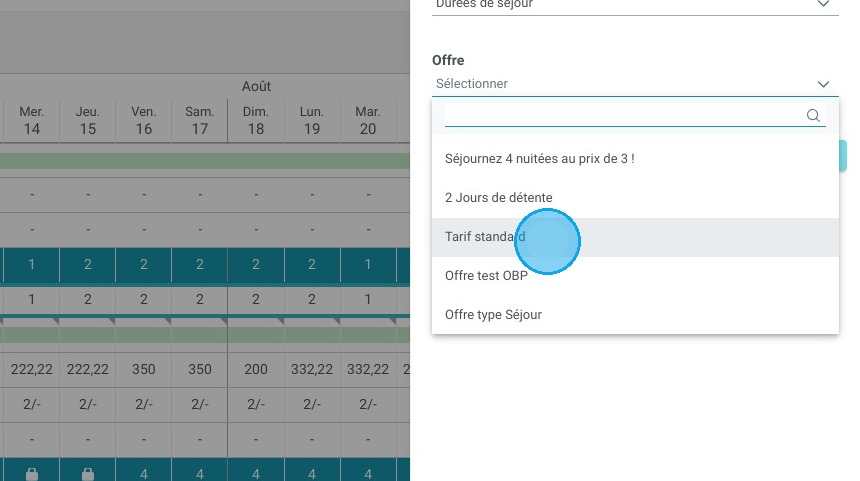
Task: Click the search magnifier icon in dropdown
Action: (x=813, y=115)
